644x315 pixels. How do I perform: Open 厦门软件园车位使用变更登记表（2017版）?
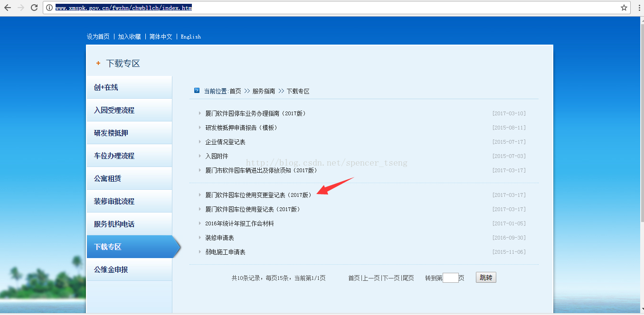pyautogui.click(x=258, y=195)
